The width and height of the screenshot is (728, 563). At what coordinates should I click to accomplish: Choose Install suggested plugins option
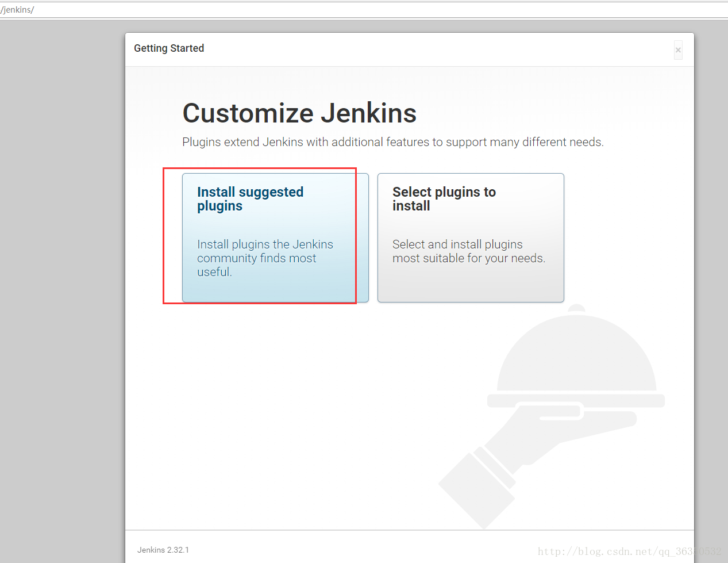tap(275, 238)
